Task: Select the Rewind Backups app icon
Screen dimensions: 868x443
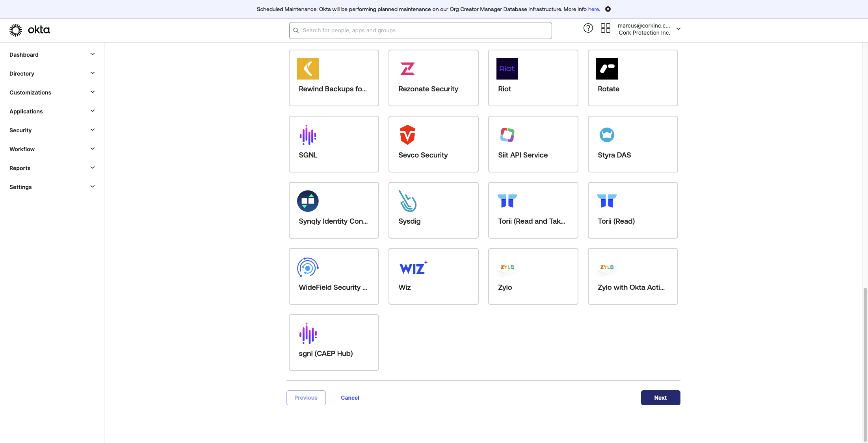Action: point(308,69)
